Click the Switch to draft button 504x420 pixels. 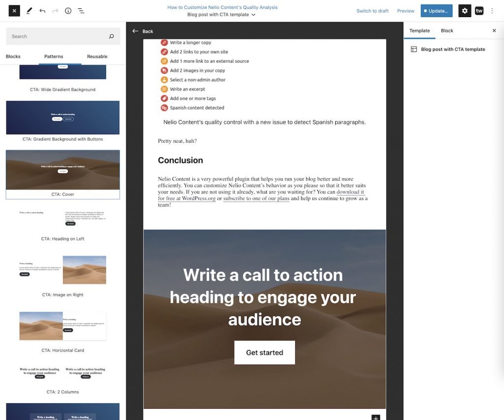pos(372,11)
